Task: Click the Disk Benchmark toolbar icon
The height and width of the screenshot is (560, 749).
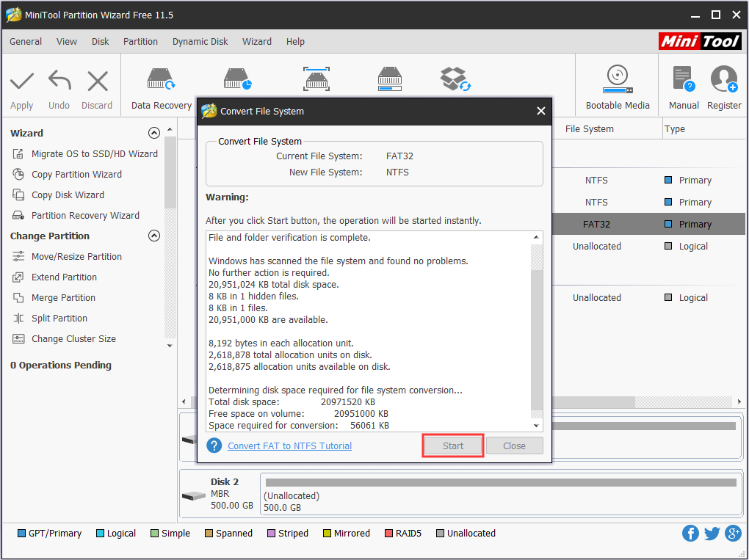Action: 237,79
